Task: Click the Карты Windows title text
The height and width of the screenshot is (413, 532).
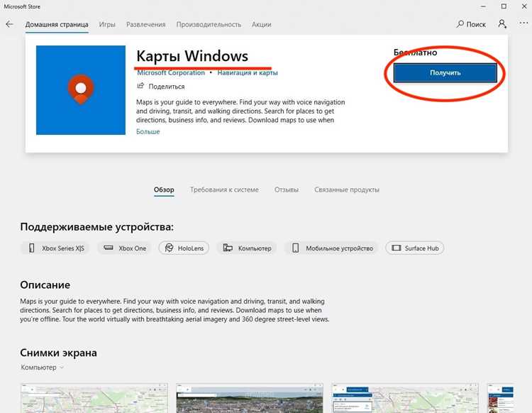Action: (192, 56)
